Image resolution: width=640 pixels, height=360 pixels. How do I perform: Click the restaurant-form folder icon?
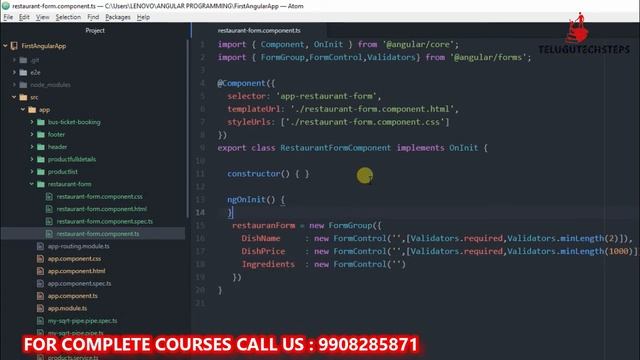(41, 184)
